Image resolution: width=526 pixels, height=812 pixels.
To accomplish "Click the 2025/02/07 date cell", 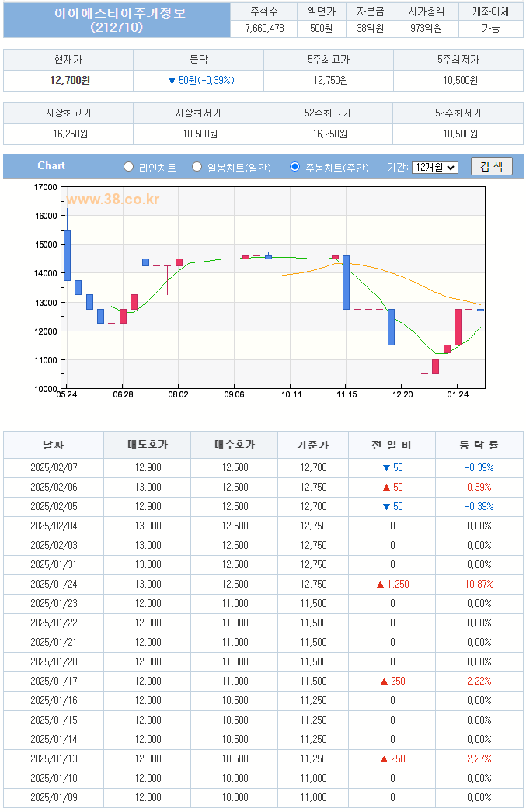I will [x=54, y=467].
